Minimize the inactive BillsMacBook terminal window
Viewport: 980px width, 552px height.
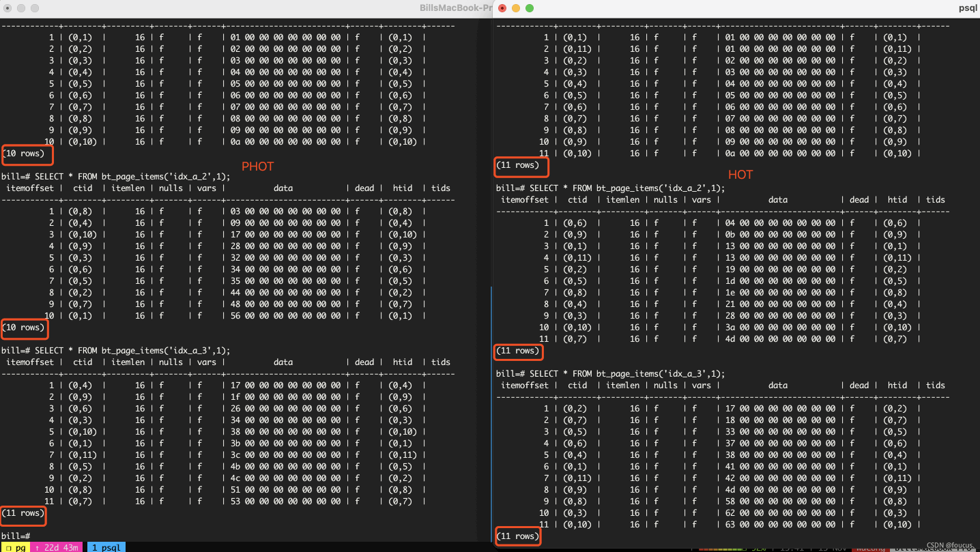[21, 8]
